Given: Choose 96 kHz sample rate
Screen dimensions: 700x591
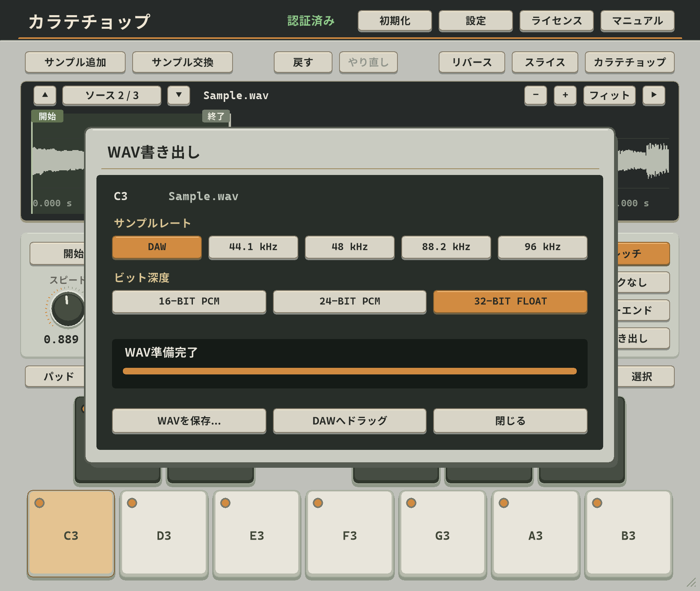Looking at the screenshot, I should (x=542, y=247).
